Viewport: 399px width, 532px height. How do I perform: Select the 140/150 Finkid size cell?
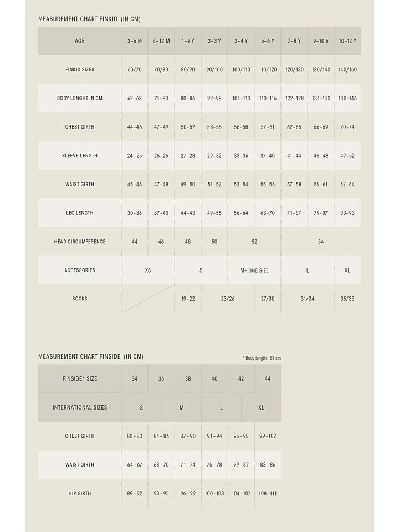[x=347, y=70]
